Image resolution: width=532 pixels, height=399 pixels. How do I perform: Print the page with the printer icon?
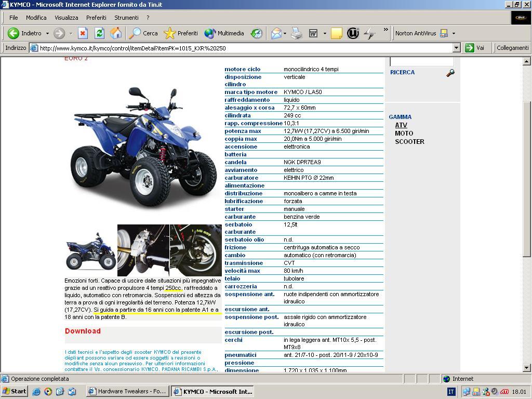click(x=297, y=33)
